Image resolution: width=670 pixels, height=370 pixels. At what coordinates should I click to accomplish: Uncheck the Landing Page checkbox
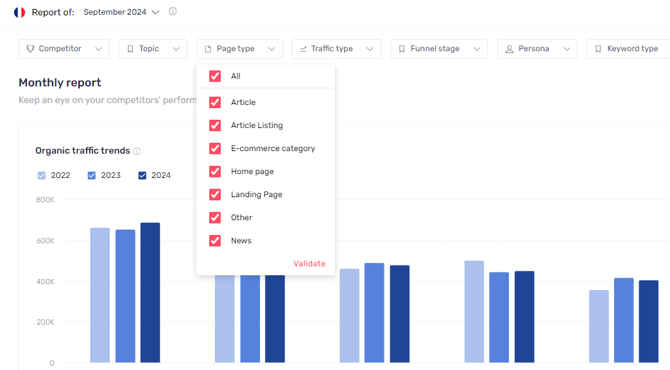click(215, 194)
